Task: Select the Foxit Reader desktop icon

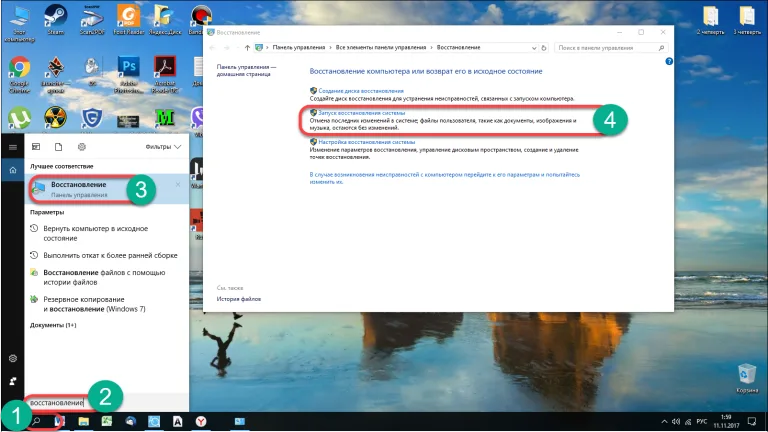Action: coord(128,19)
